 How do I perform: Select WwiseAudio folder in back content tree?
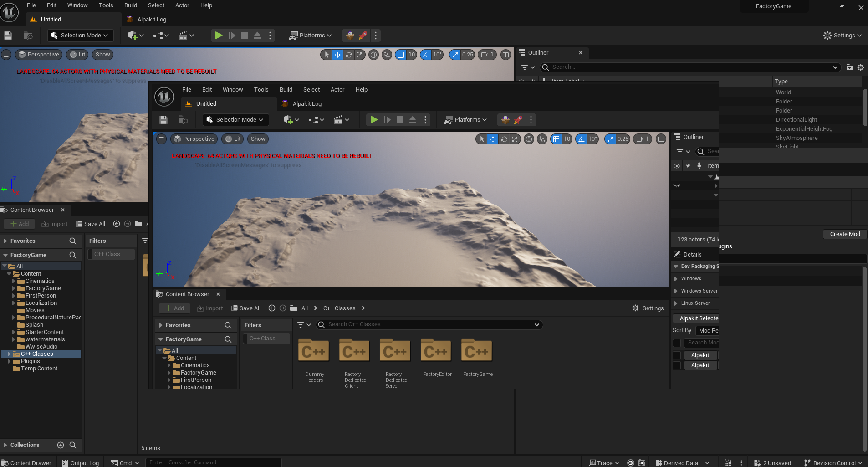click(41, 347)
